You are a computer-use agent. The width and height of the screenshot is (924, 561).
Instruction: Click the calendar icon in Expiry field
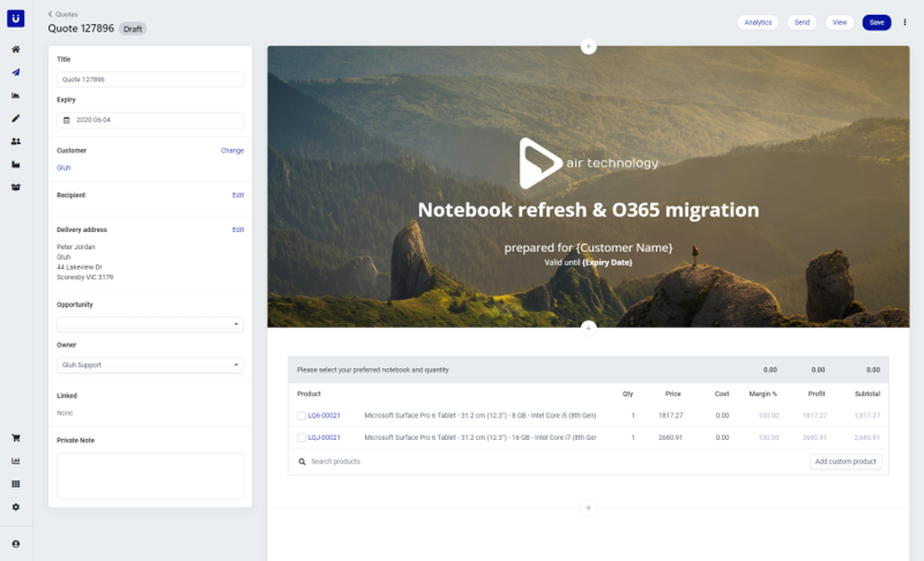pos(67,120)
